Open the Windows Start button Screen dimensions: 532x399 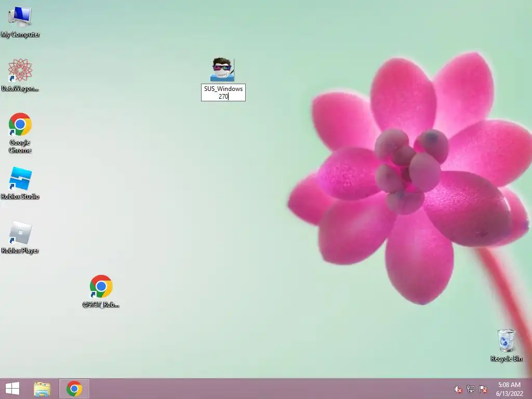coord(12,389)
